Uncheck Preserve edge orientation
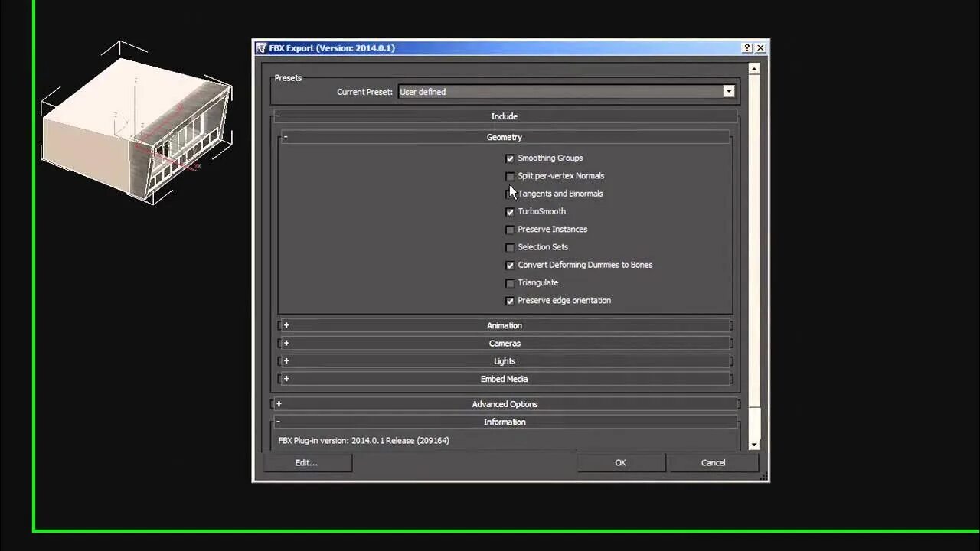Viewport: 980px width, 551px height. pyautogui.click(x=510, y=301)
